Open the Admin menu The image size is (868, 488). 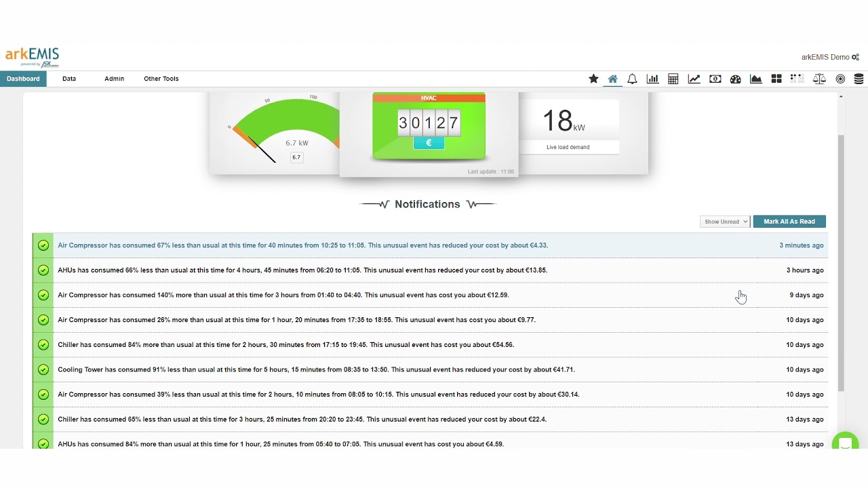114,79
